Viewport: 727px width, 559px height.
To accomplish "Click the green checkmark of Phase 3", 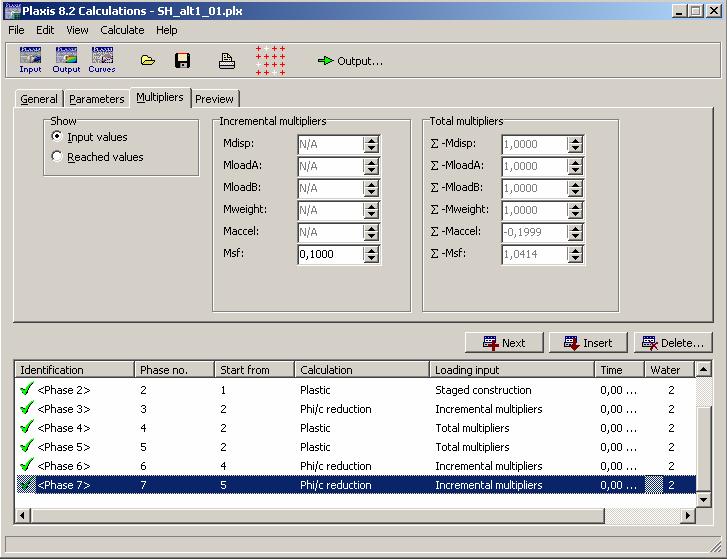I will point(27,408).
